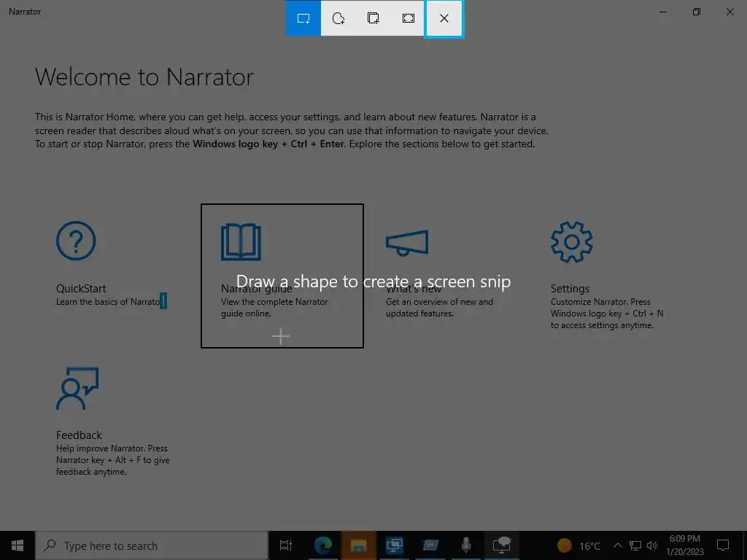Click the microphone app taskbar icon
This screenshot has width=747, height=560.
point(466,545)
